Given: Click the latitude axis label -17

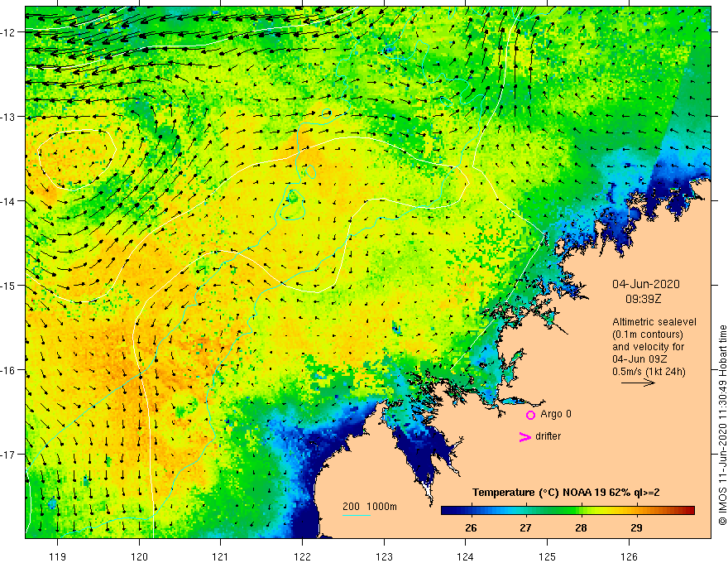Looking at the screenshot, I should [x=8, y=454].
